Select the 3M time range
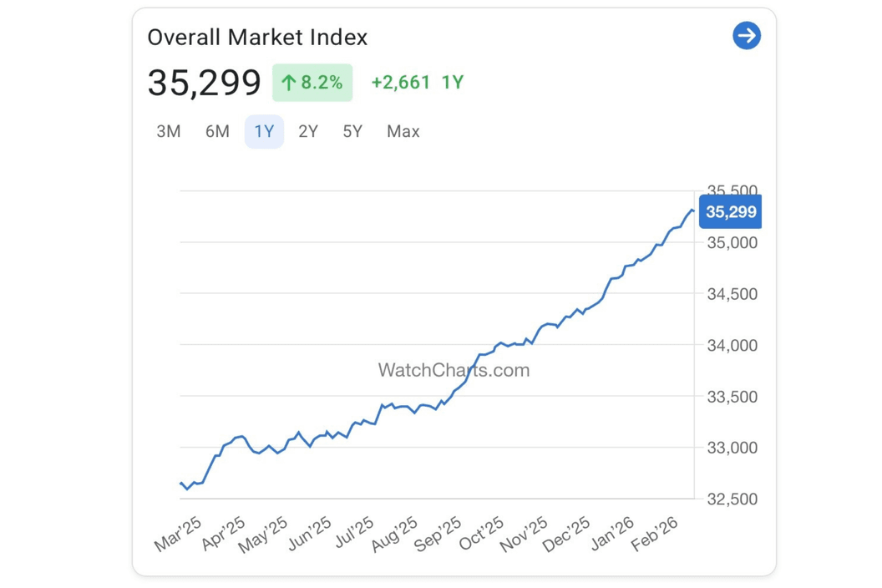The width and height of the screenshot is (882, 588). point(169,132)
